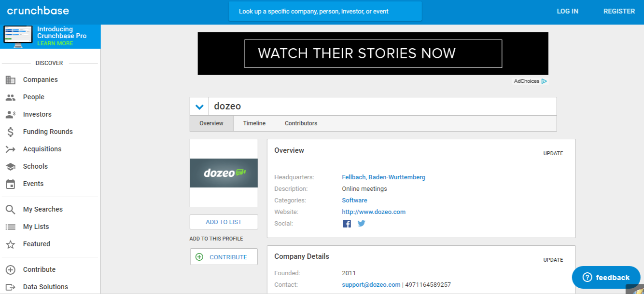
Task: Click the green CONTRIBUTE button
Action: pos(224,257)
